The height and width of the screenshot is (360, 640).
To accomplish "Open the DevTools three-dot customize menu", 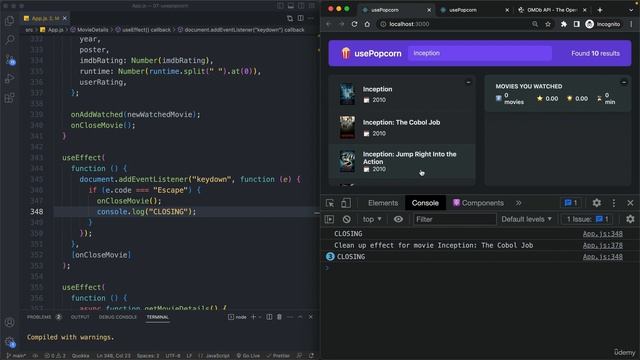I will (x=613, y=203).
